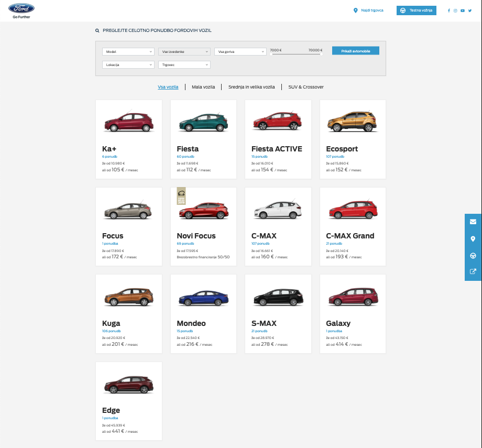Image resolution: width=482 pixels, height=448 pixels.
Task: Expand the Model dropdown
Action: pyautogui.click(x=128, y=52)
